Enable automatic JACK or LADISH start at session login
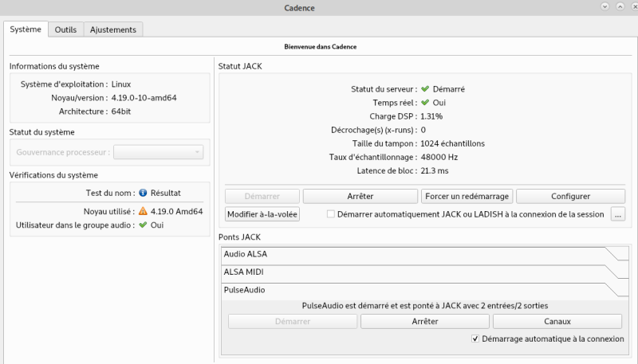The width and height of the screenshot is (638, 364). pos(331,214)
